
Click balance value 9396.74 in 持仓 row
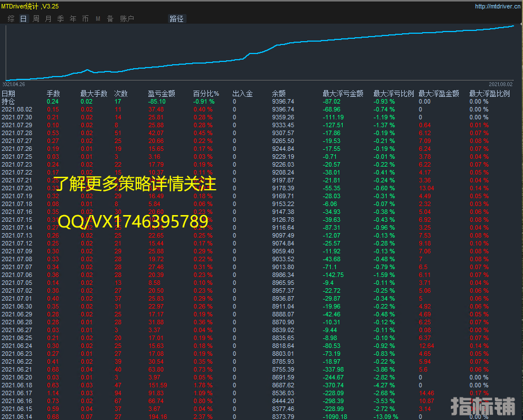283,102
